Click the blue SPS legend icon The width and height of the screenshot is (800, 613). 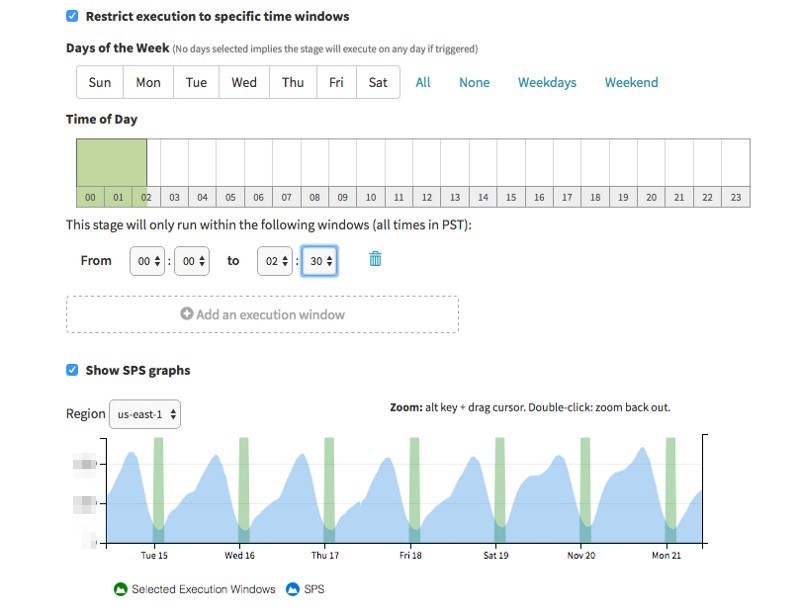coord(293,589)
